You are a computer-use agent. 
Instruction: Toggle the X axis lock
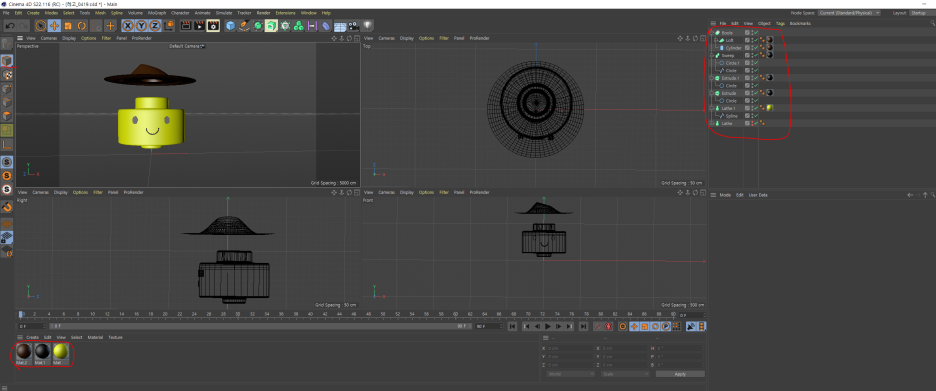pyautogui.click(x=128, y=26)
